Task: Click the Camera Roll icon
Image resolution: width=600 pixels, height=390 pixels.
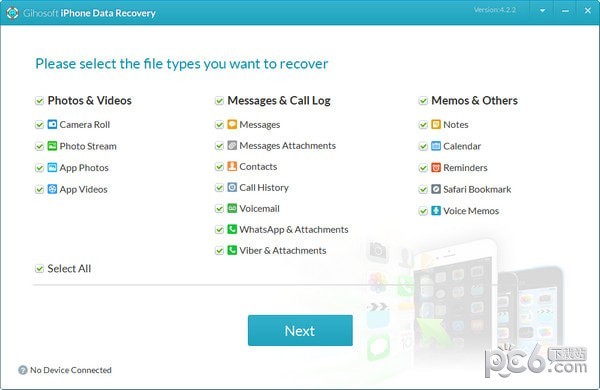Action: (52, 124)
